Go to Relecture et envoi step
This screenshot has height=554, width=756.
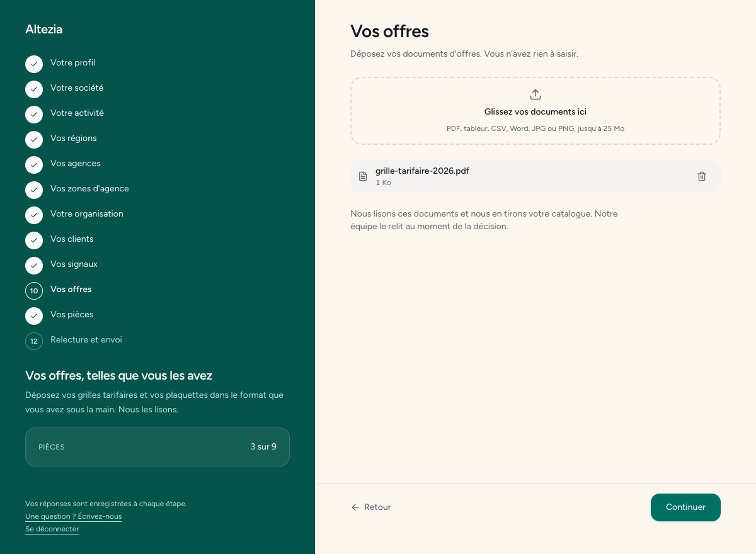[86, 340]
